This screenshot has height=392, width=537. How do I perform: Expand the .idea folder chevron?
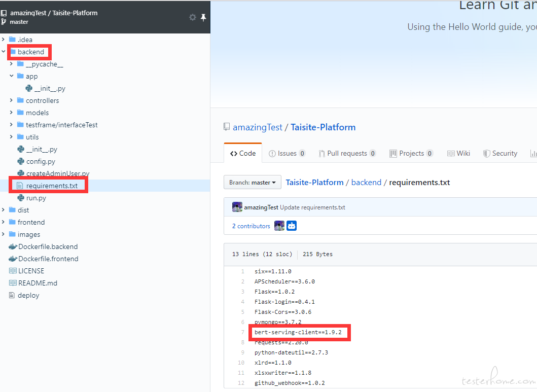[4, 40]
